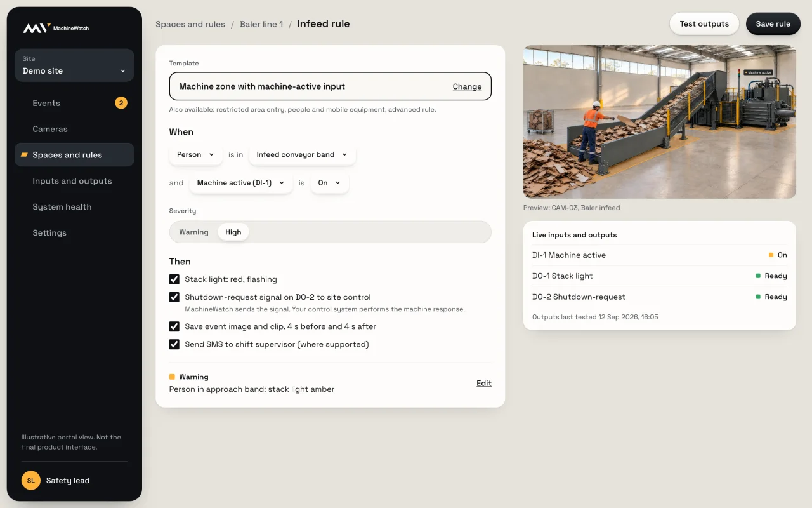Open the Demo site selector

74,65
